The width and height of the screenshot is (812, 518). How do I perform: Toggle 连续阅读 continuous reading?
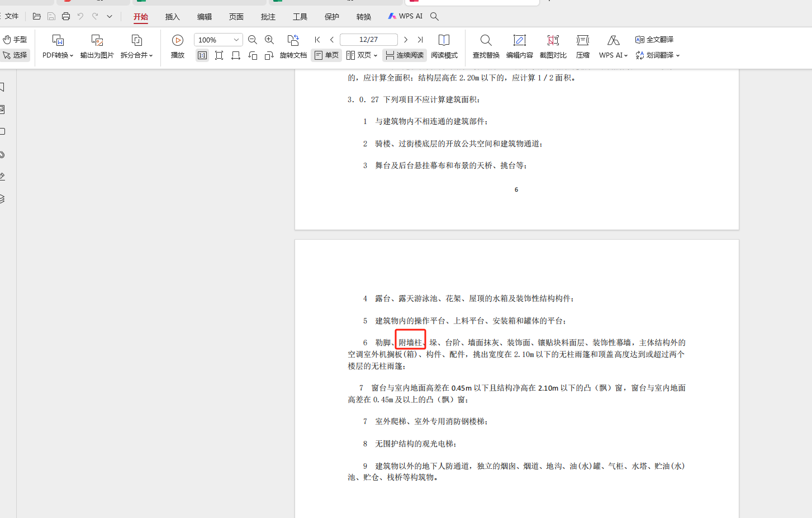coord(405,55)
